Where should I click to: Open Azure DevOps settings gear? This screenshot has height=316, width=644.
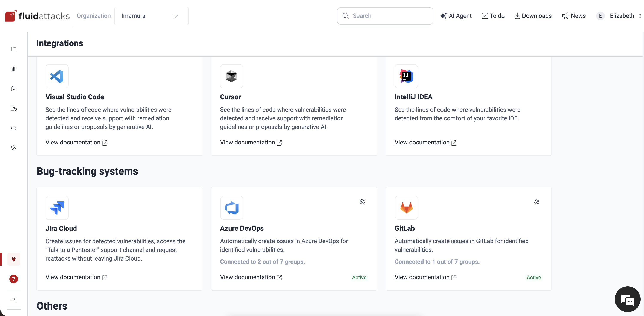pos(362,202)
